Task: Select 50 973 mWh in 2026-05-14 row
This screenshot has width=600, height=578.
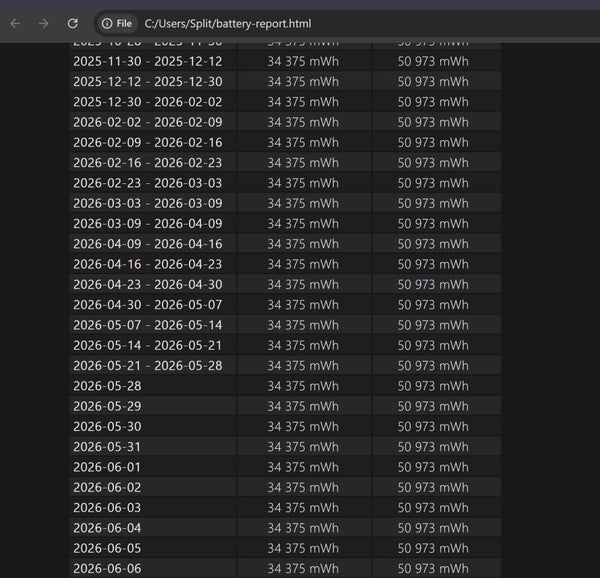Action: [x=433, y=345]
